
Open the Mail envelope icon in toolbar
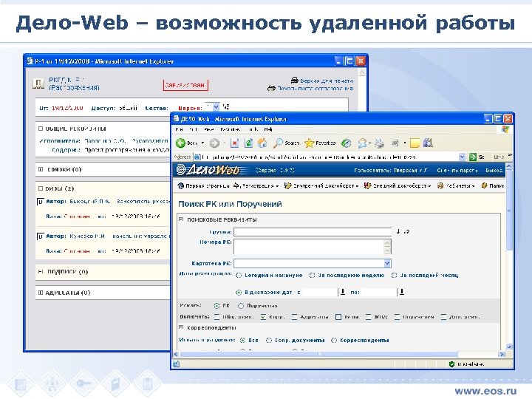(x=362, y=143)
